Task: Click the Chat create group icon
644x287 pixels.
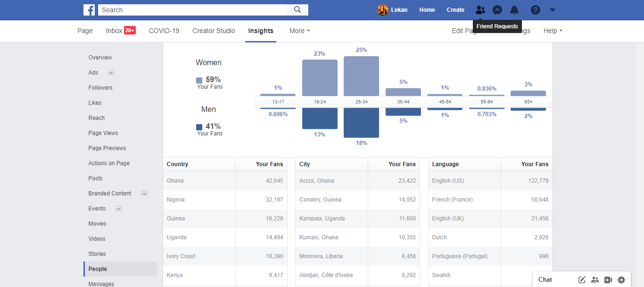Action: (595, 280)
